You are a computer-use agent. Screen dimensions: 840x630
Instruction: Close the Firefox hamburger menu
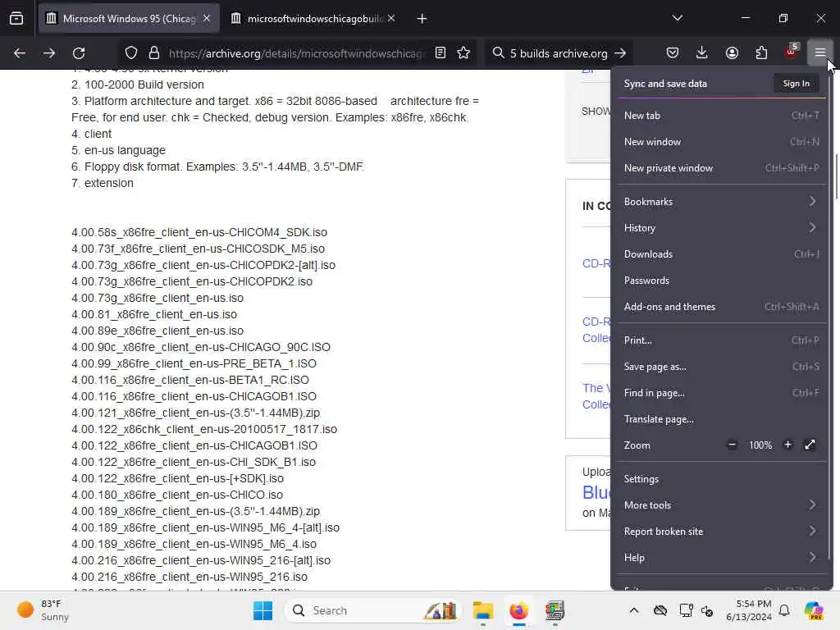click(820, 52)
